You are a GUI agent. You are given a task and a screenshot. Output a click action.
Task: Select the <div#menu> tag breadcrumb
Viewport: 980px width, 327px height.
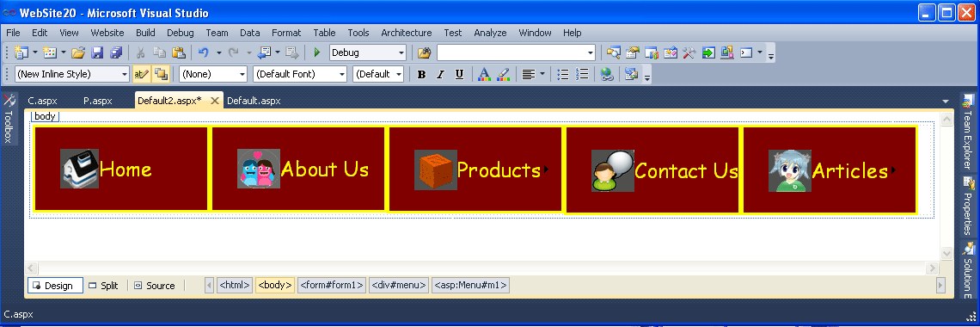coord(399,286)
